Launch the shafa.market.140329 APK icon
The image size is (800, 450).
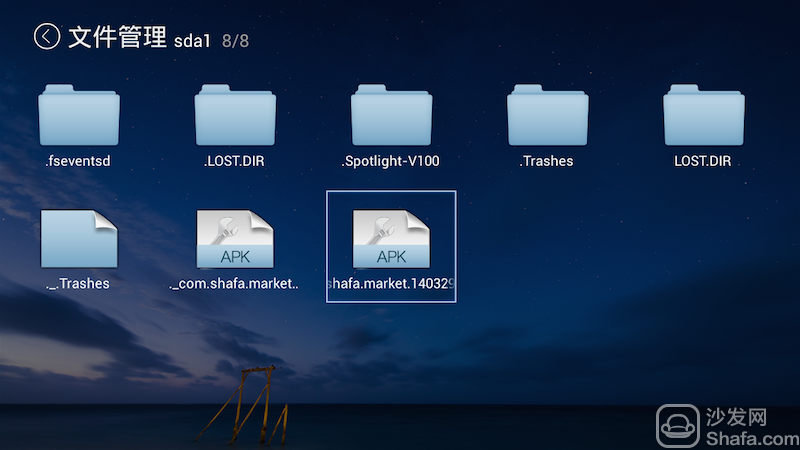coord(391,239)
